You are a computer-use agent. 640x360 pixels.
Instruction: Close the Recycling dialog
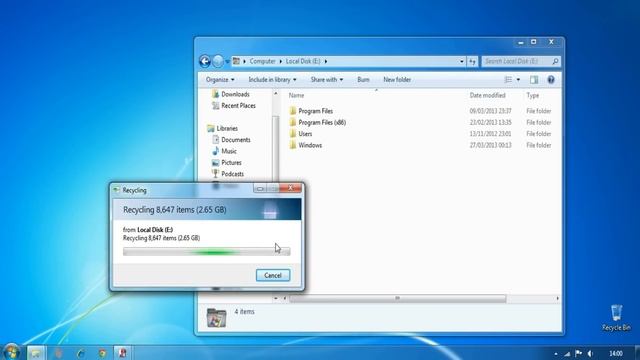pos(291,188)
